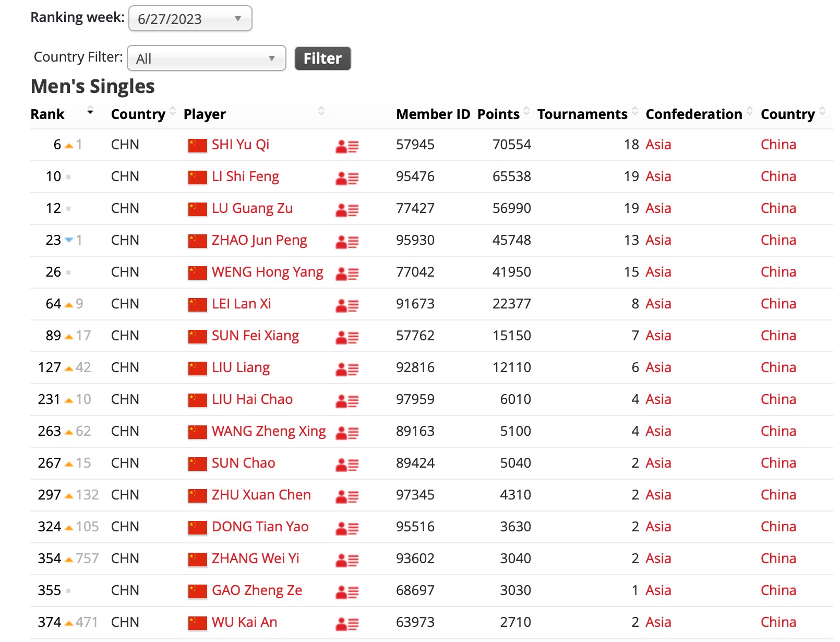Click the Member ID column header
The width and height of the screenshot is (840, 642).
(433, 114)
